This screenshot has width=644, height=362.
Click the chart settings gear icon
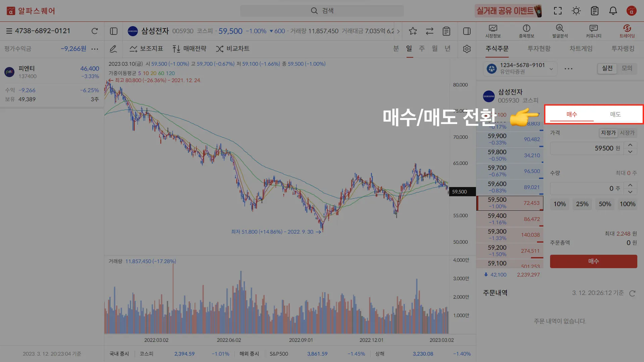pyautogui.click(x=467, y=49)
